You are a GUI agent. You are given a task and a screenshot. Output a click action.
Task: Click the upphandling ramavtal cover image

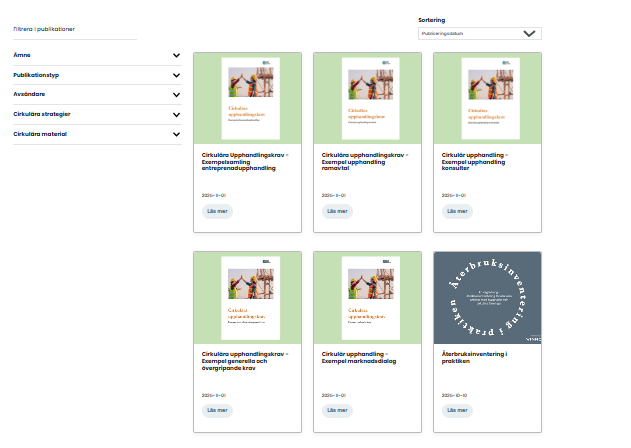[366, 97]
